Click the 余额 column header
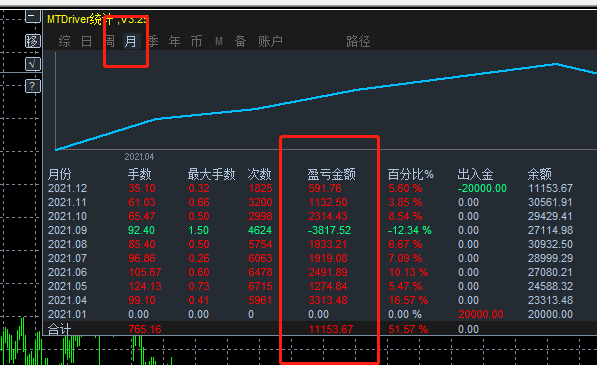Screen dimensions: 597x365 pos(540,174)
